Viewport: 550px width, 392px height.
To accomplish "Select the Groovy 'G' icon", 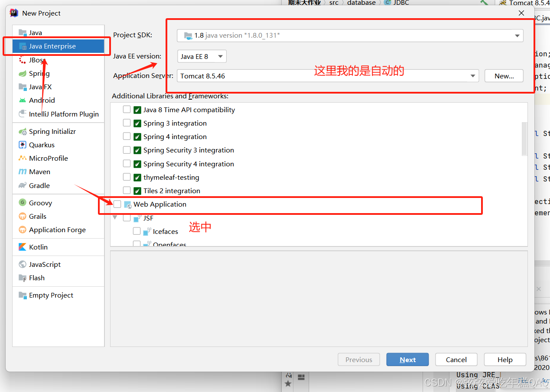I will [23, 203].
